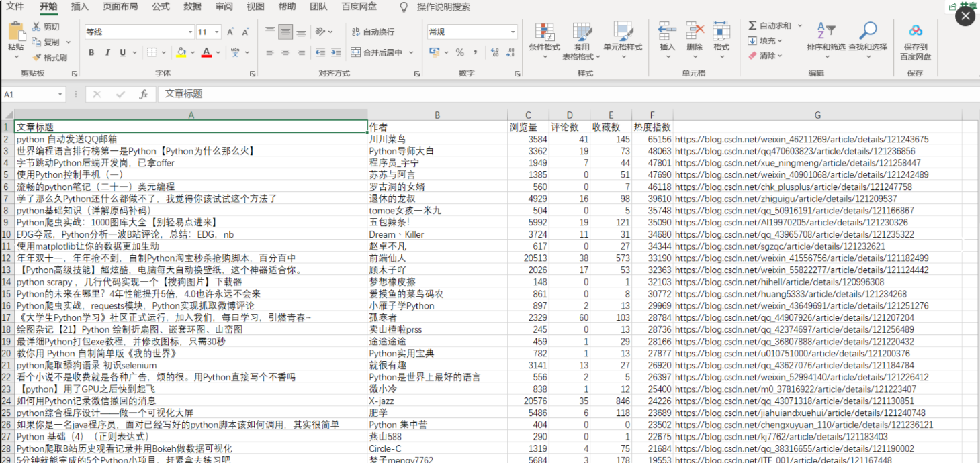Click the text orientation icon
980x463 pixels.
click(x=321, y=31)
